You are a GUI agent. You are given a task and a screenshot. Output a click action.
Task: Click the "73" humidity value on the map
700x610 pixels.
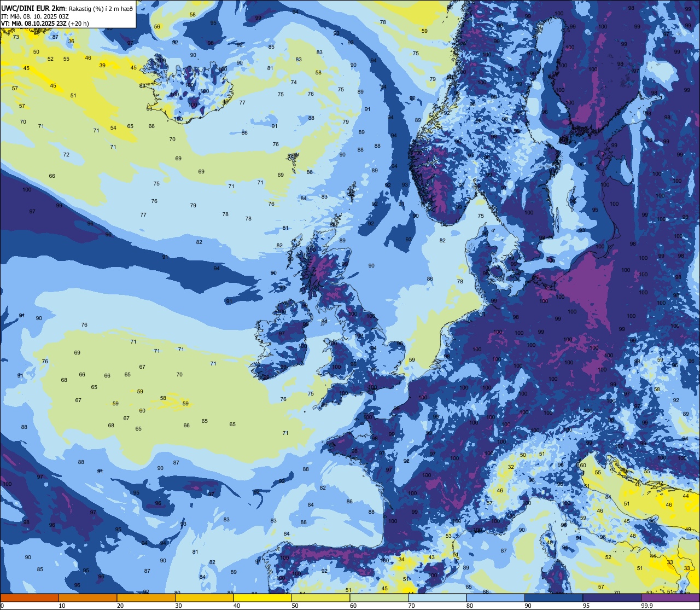click(x=16, y=37)
